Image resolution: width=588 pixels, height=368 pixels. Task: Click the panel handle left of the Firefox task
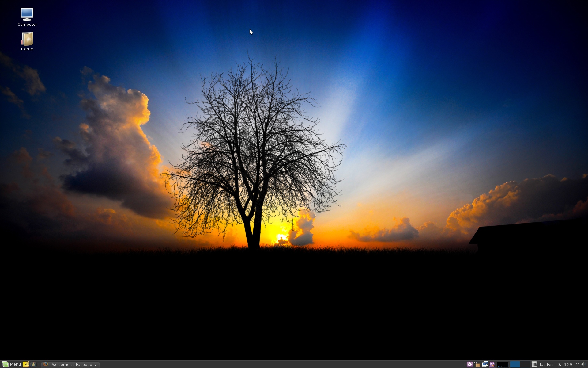[x=39, y=364]
